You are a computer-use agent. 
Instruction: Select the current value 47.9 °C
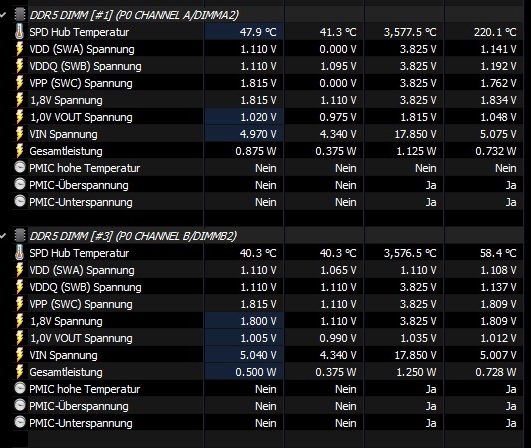[x=258, y=32]
